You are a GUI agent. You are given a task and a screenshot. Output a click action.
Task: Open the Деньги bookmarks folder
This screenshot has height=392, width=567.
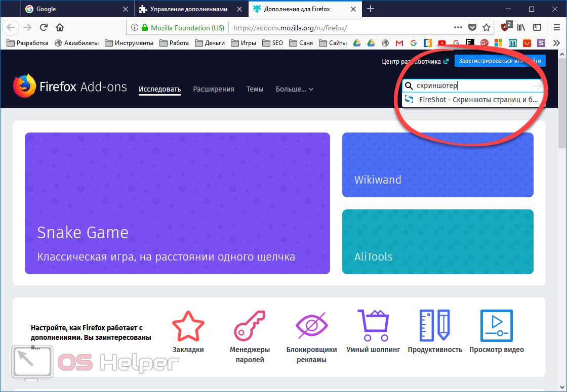(x=210, y=43)
